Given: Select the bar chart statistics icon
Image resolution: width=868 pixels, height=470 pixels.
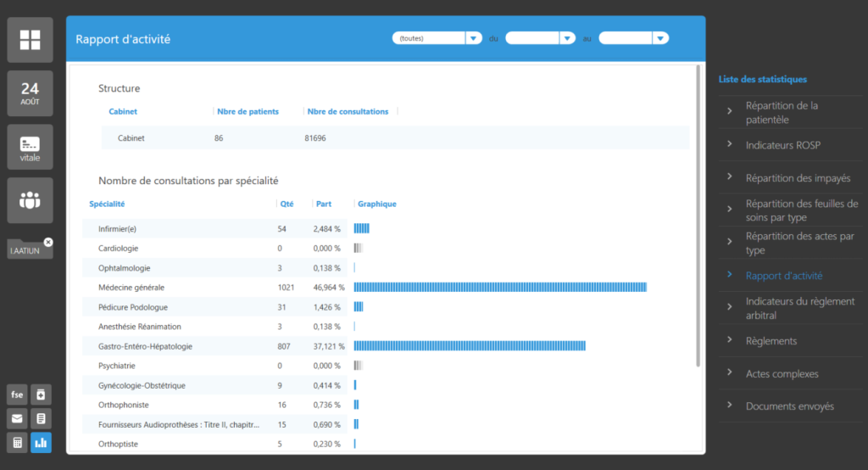Looking at the screenshot, I should [x=41, y=442].
